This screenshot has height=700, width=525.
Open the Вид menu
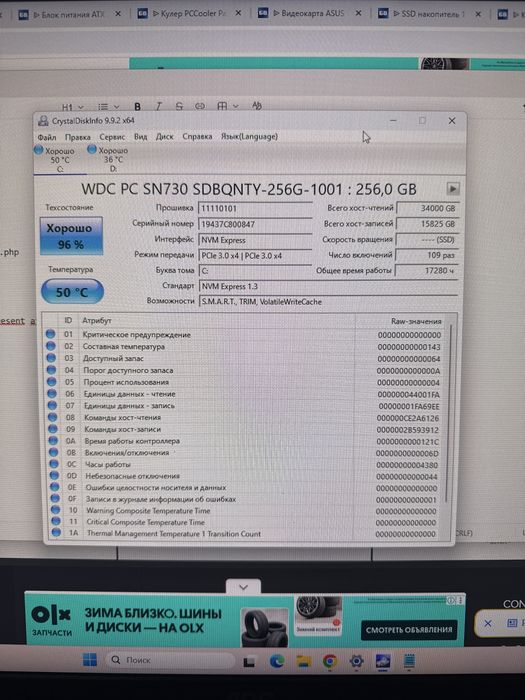[x=141, y=137]
